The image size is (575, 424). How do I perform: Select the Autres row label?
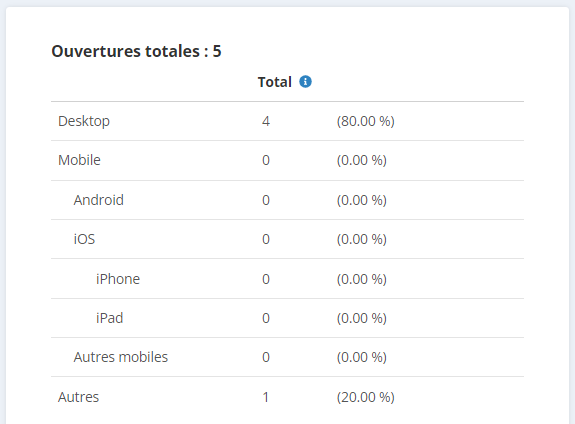point(78,397)
